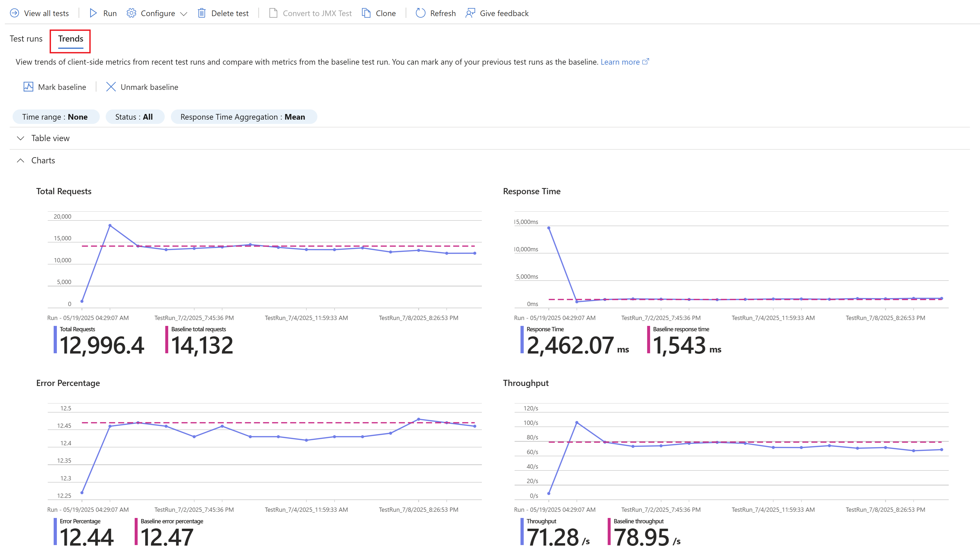The height and width of the screenshot is (559, 980).
Task: Click the Delete test trash icon
Action: (x=201, y=13)
